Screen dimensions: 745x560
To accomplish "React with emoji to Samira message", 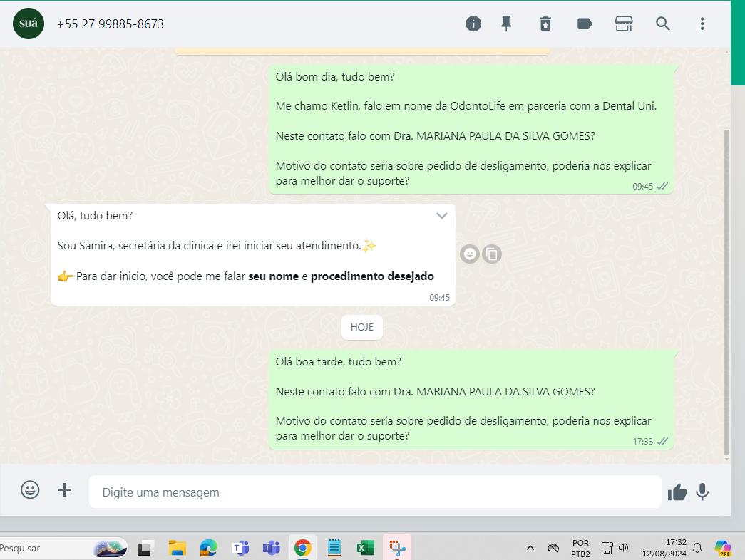I will 469,254.
